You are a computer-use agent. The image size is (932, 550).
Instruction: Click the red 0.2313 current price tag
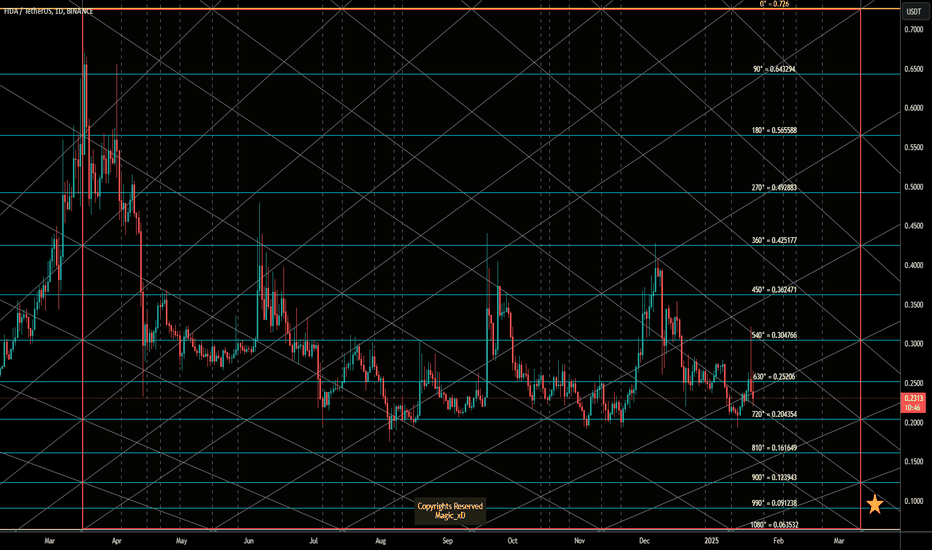click(913, 403)
